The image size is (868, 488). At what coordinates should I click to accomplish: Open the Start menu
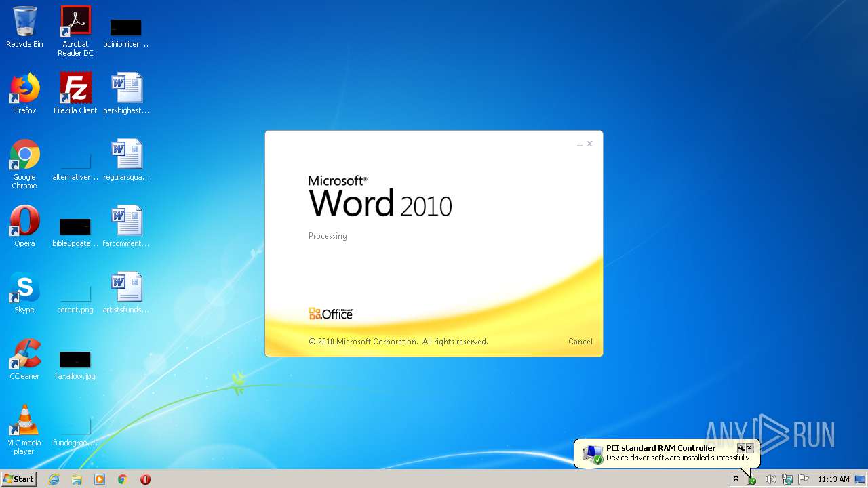pos(19,479)
